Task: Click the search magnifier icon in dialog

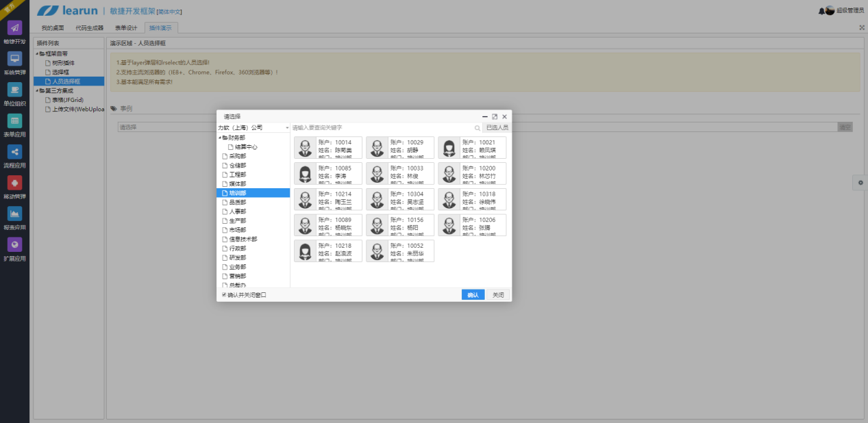Action: click(478, 128)
